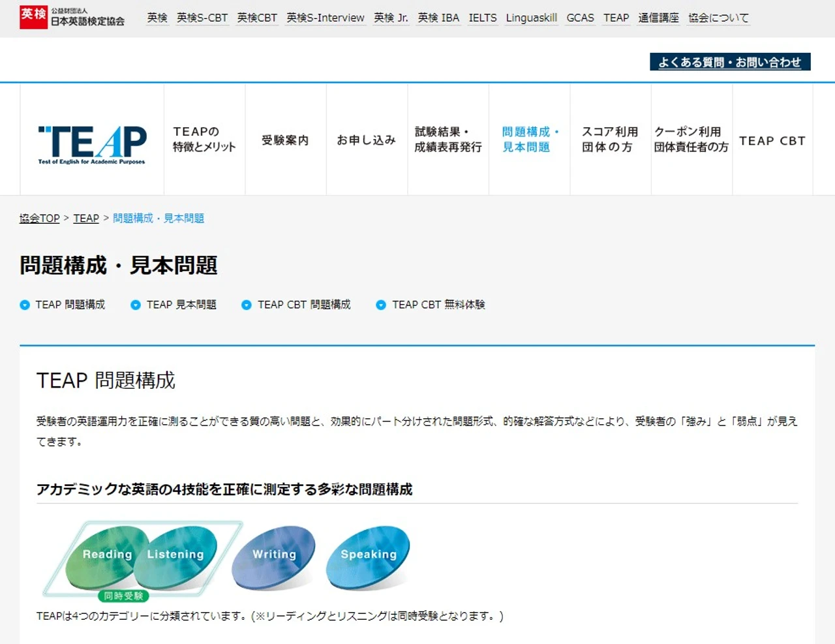Open the お申し込み menu
This screenshot has width=835, height=644.
pyautogui.click(x=366, y=140)
